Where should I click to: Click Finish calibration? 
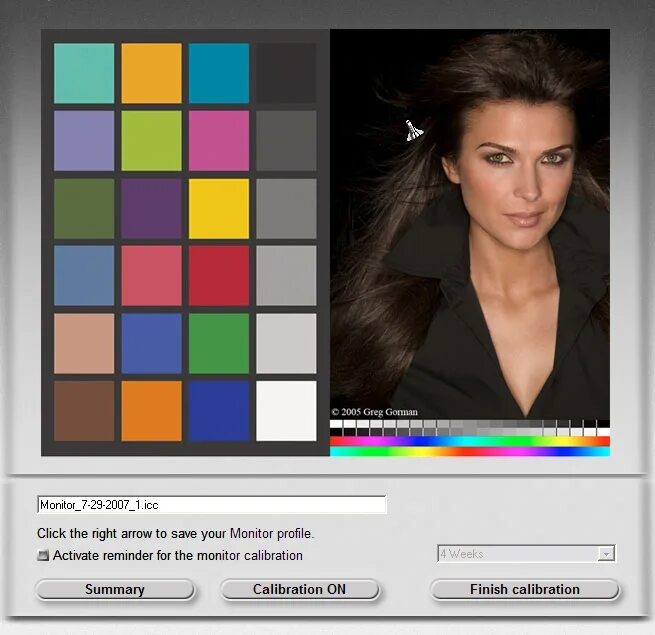(525, 589)
